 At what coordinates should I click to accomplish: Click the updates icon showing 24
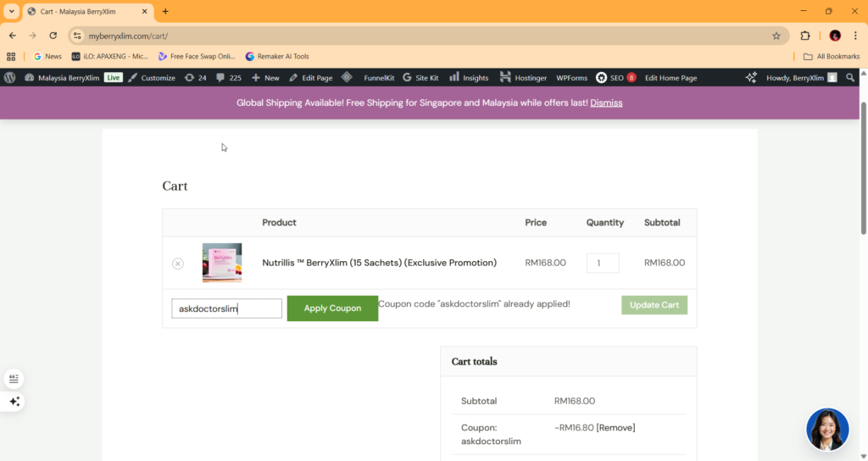[195, 77]
